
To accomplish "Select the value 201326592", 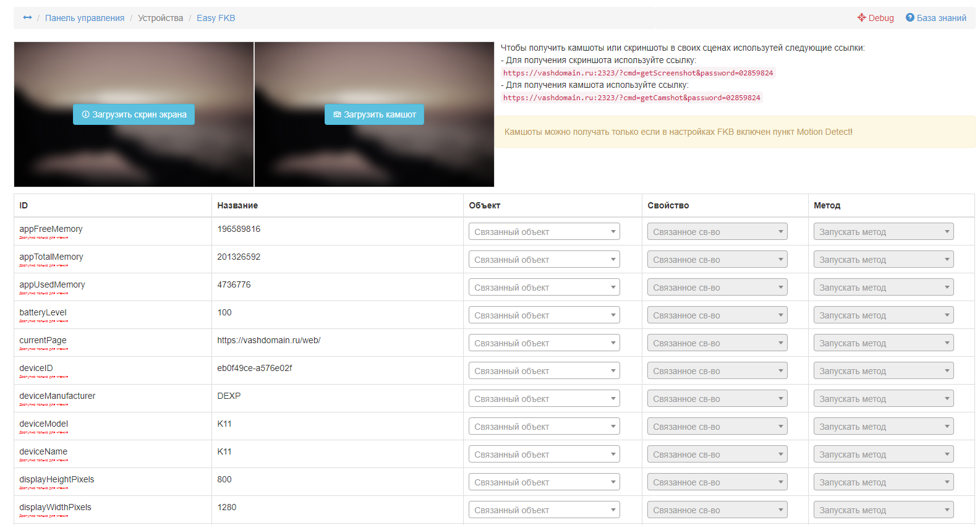I will click(x=239, y=257).
